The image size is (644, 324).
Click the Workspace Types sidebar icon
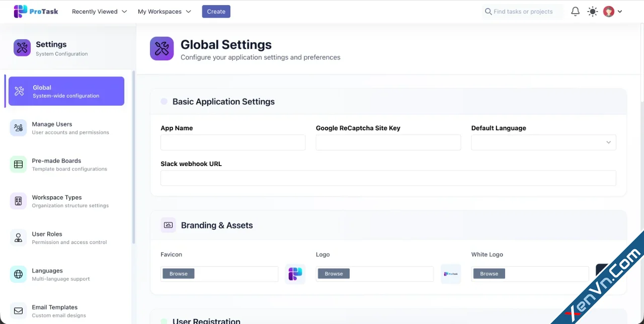click(18, 201)
